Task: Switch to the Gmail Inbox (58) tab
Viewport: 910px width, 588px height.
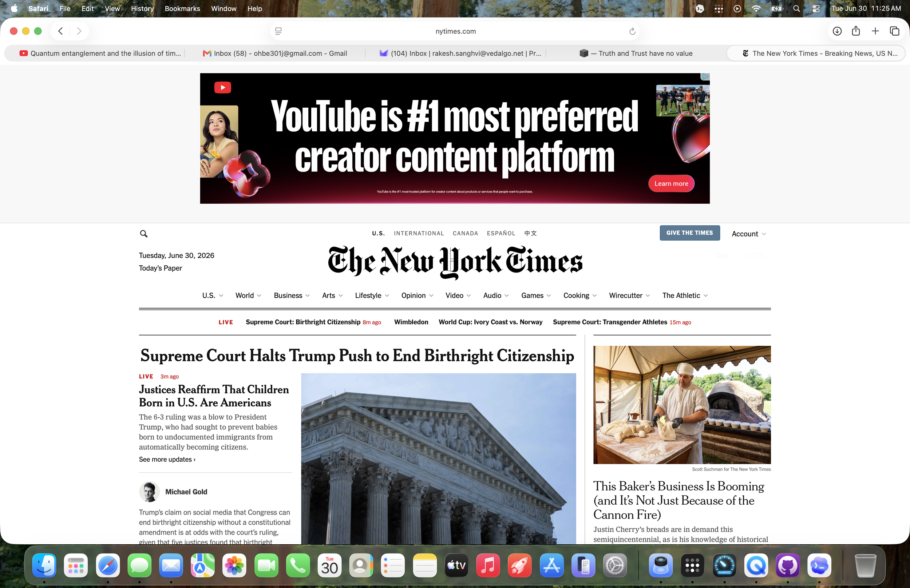Action: coord(275,53)
